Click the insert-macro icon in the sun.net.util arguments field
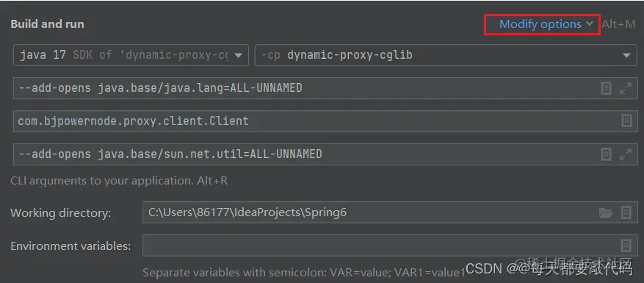The height and width of the screenshot is (283, 644). tap(607, 154)
